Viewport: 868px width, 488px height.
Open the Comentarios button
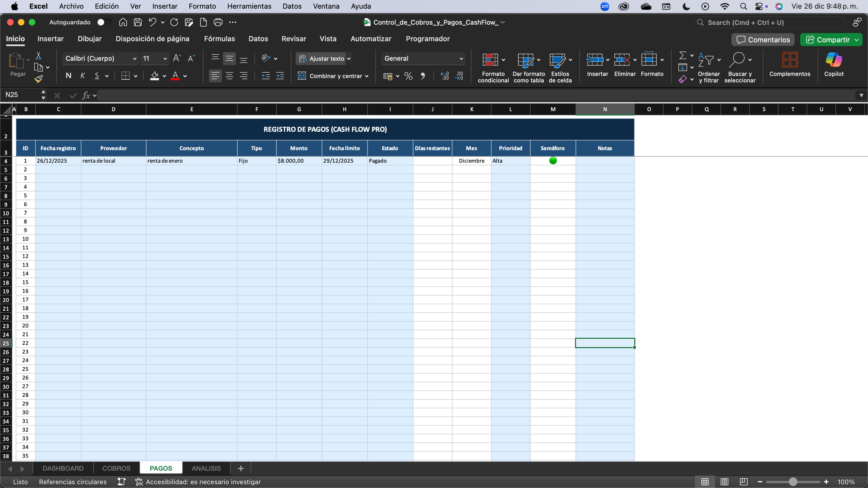click(x=763, y=40)
